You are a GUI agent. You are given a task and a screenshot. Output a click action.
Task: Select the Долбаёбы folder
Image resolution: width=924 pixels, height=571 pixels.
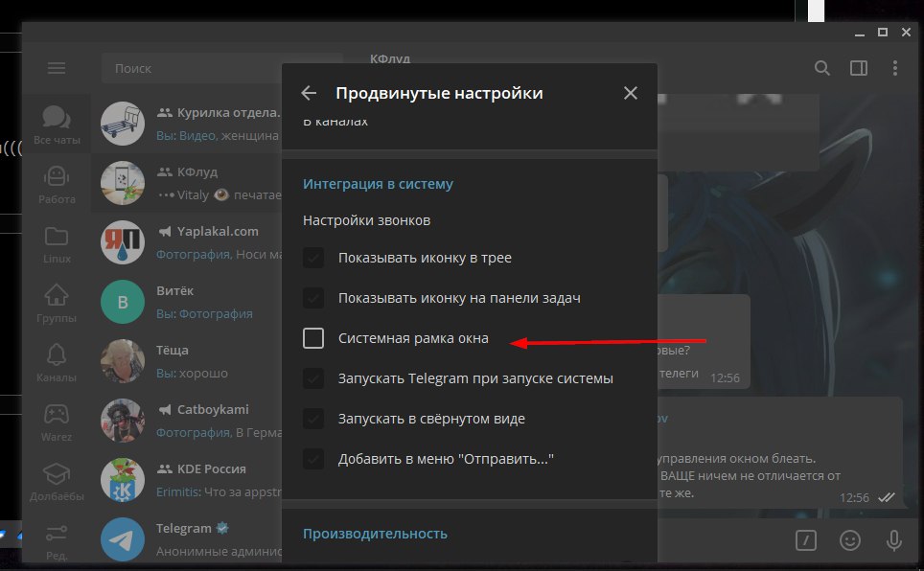click(x=57, y=482)
